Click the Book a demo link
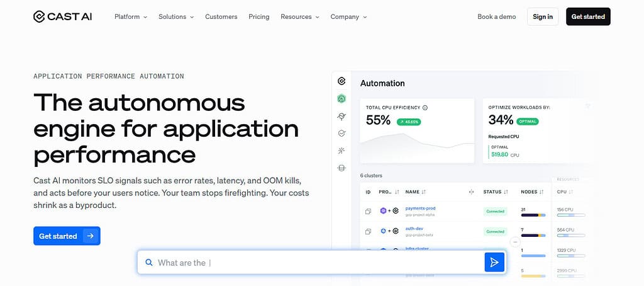Screen dimensions: 644x286 coord(497,17)
